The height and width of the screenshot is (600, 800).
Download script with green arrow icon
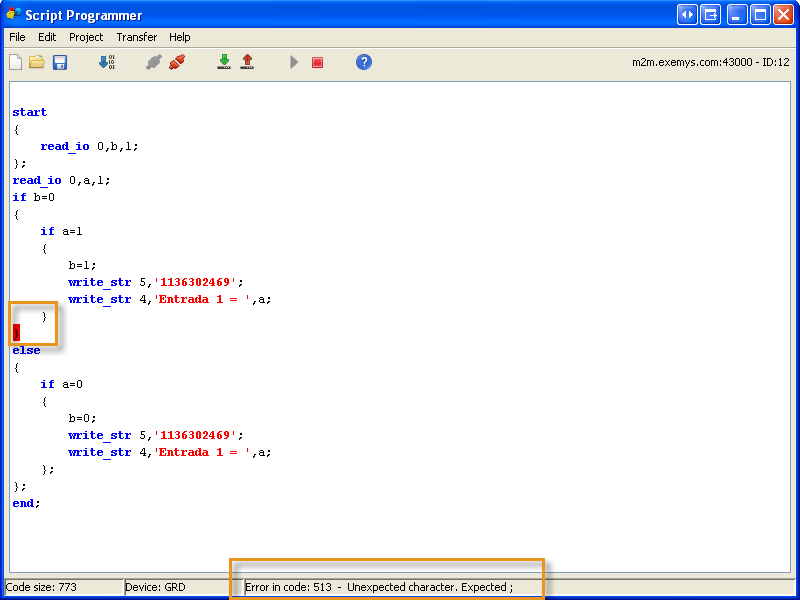(224, 62)
